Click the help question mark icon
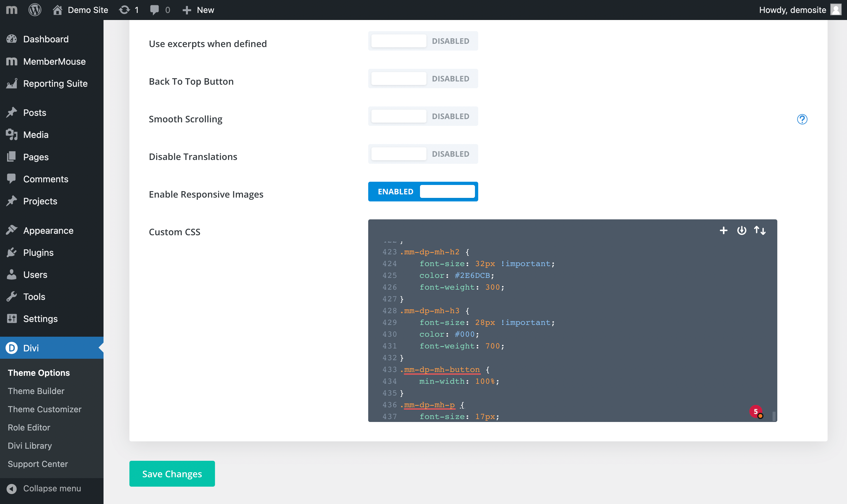The width and height of the screenshot is (847, 504). [x=802, y=119]
